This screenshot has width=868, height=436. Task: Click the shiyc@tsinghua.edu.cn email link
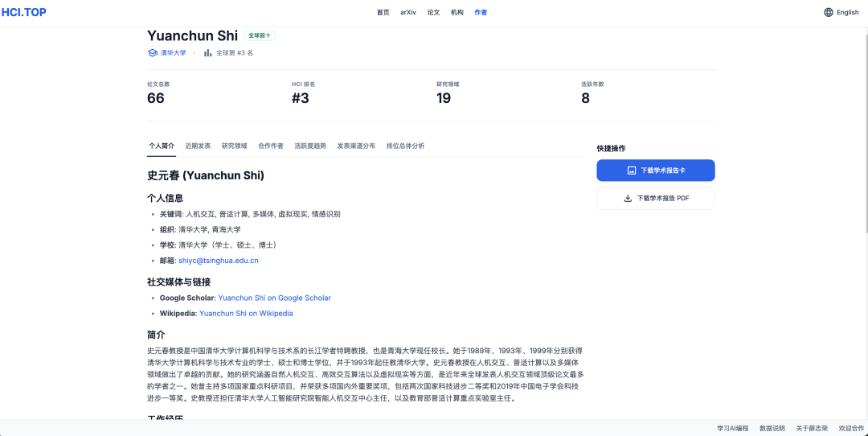218,261
